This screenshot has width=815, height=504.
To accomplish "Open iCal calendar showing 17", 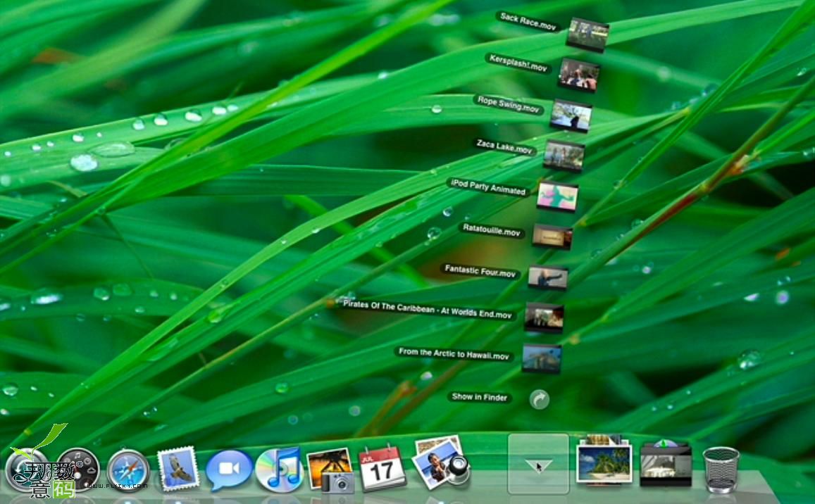I will (x=382, y=467).
